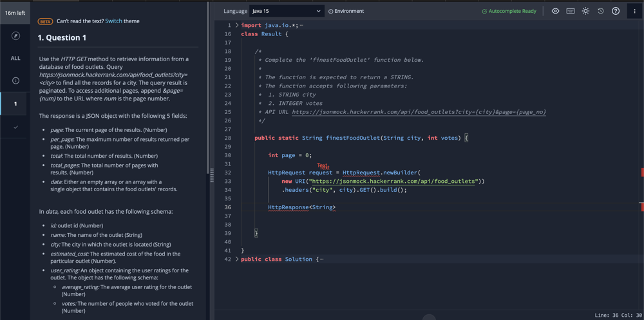Click 'class Result {' on line 16

click(265, 34)
